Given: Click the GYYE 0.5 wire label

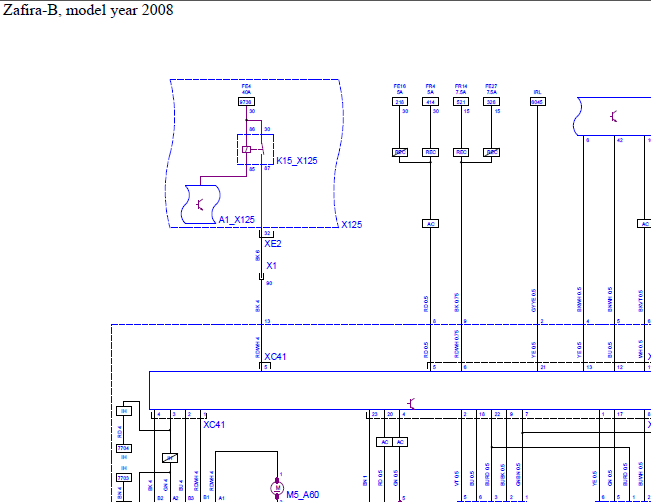Looking at the screenshot, I should (534, 301).
